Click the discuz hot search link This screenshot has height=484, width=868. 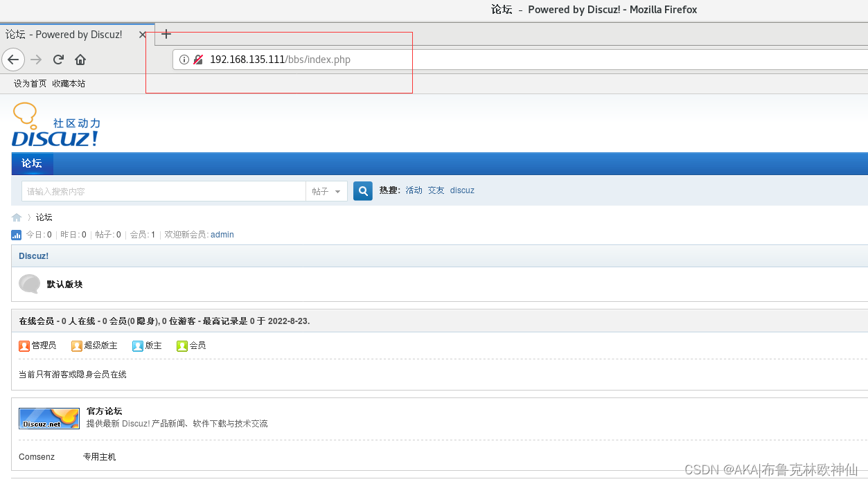click(x=462, y=190)
